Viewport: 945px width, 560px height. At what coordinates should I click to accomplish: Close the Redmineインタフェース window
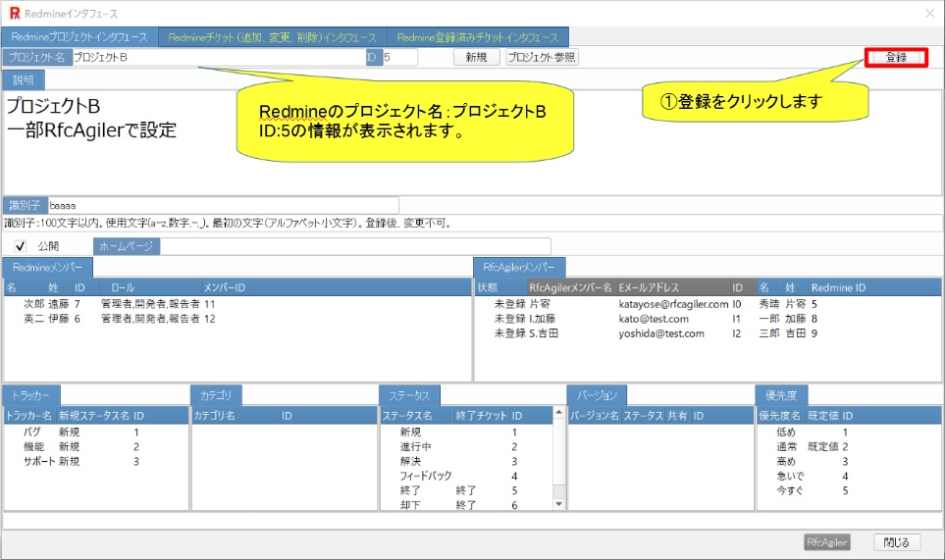click(x=930, y=14)
